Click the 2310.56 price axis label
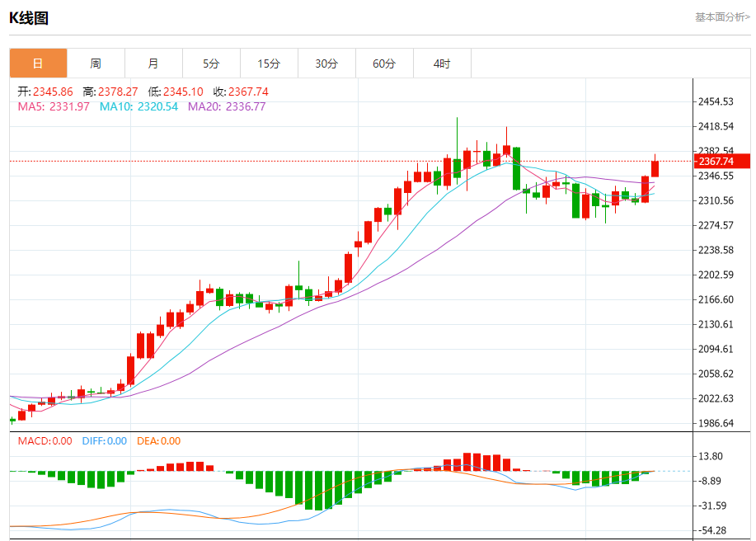Viewport: 756px width, 541px height. coord(716,200)
